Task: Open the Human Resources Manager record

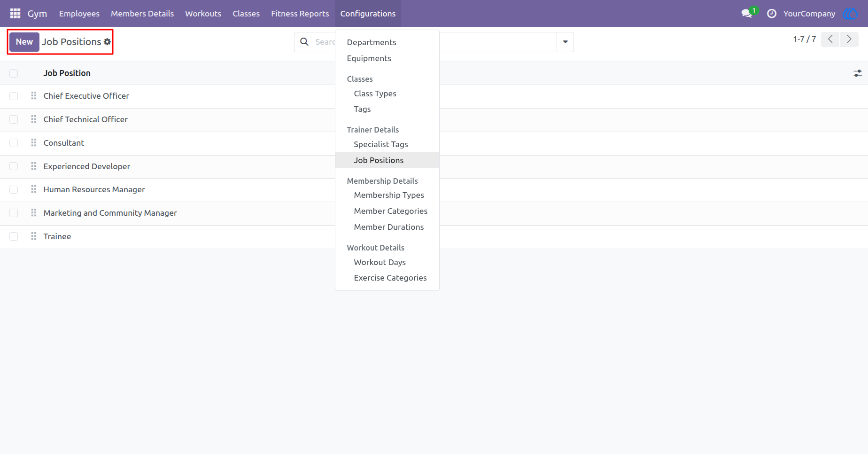Action: click(x=94, y=189)
